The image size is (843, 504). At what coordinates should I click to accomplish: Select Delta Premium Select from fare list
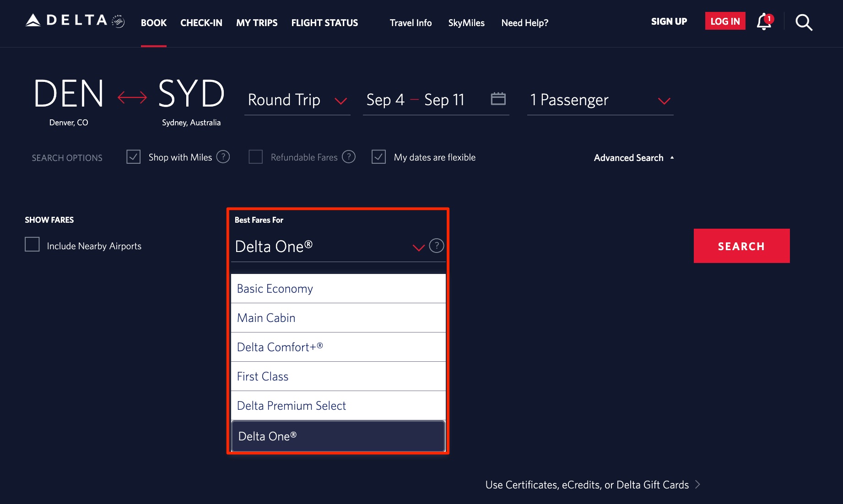(x=291, y=405)
